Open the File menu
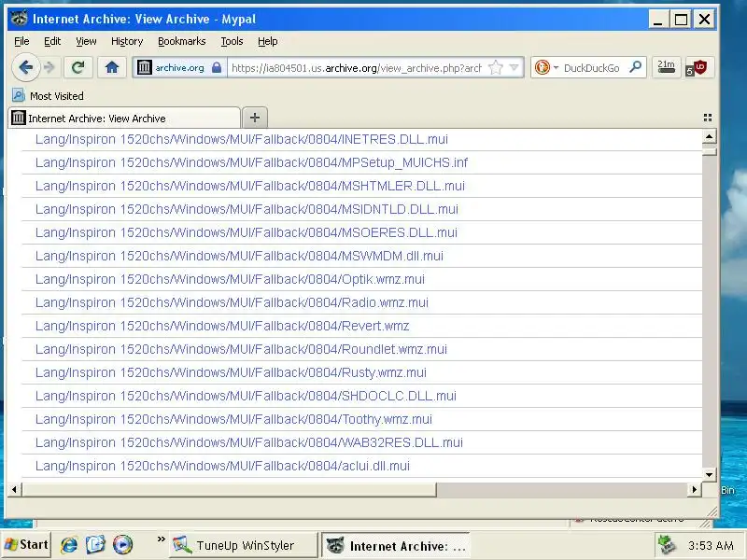The width and height of the screenshot is (747, 560). point(21,41)
